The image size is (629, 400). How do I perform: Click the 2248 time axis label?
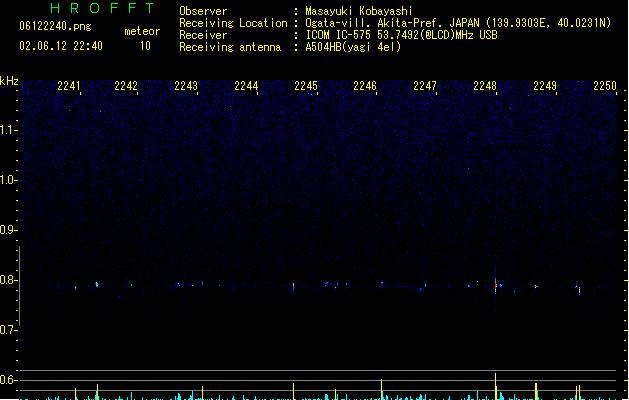tap(485, 86)
